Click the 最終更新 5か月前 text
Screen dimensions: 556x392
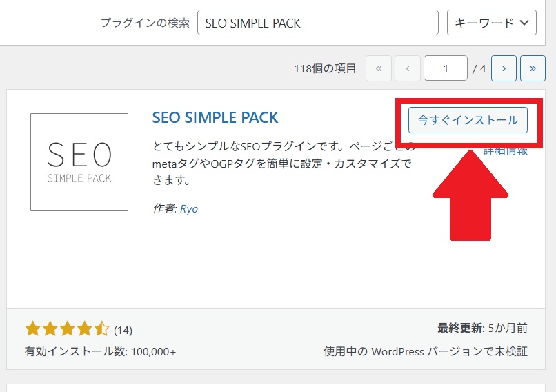coord(483,328)
